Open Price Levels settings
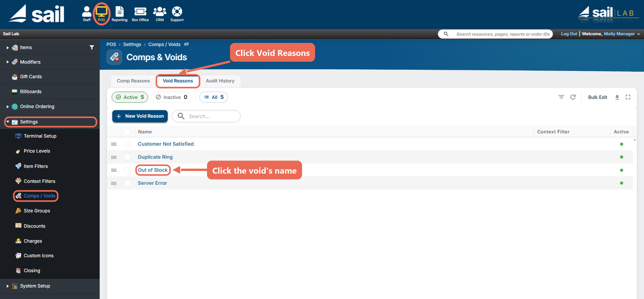Screen dimensions: 644x299 click(37, 151)
